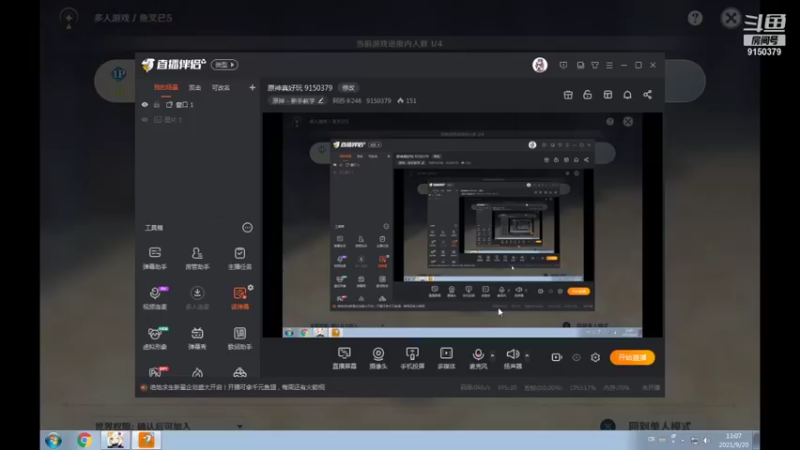Open the orange 直播伴侣 taskbar icon
Screen dimensions: 800x450
(147, 440)
